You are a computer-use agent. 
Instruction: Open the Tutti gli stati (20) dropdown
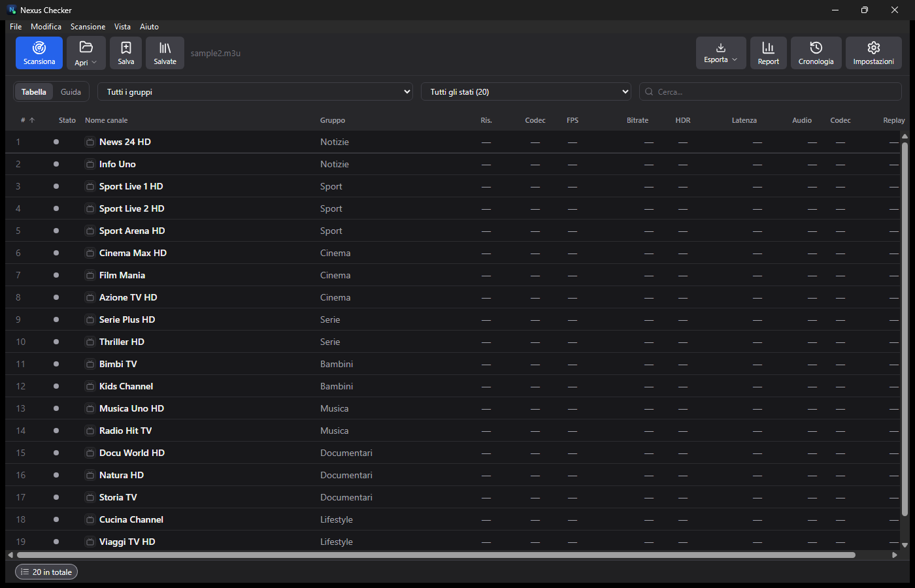(x=527, y=92)
